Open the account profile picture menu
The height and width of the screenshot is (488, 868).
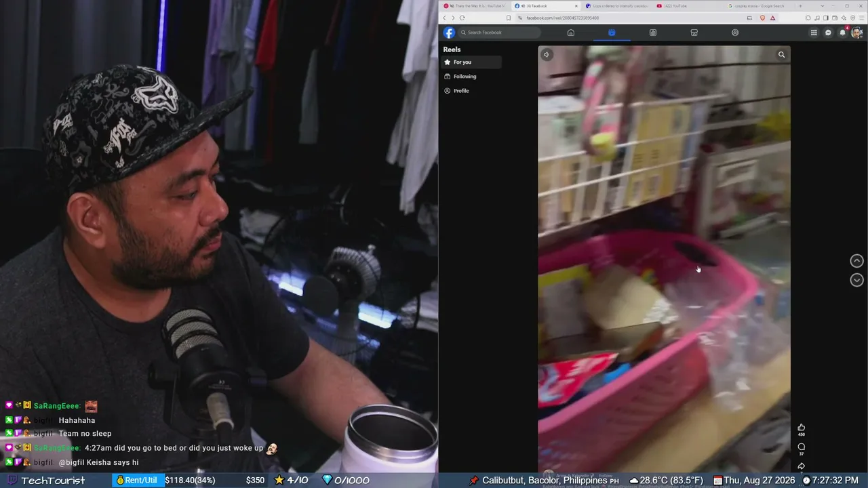coord(857,33)
